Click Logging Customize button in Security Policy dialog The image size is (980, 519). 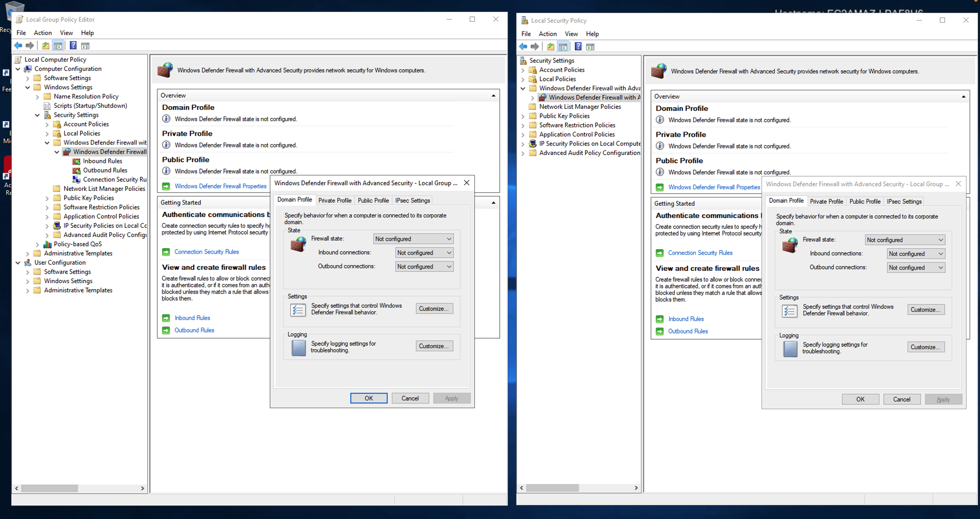926,347
